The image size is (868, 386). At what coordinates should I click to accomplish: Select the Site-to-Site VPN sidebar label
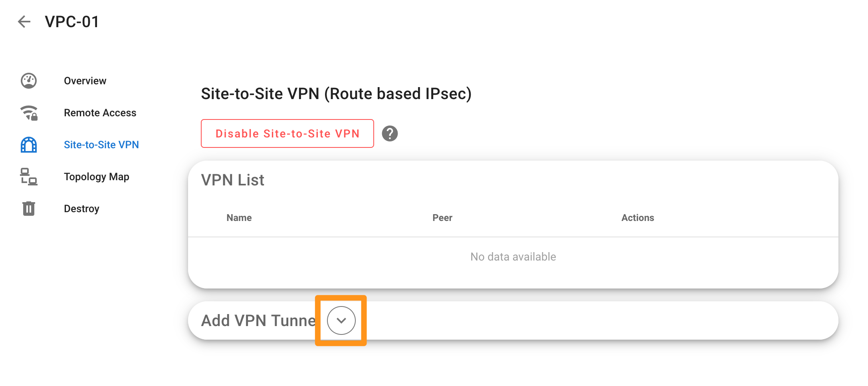(101, 145)
